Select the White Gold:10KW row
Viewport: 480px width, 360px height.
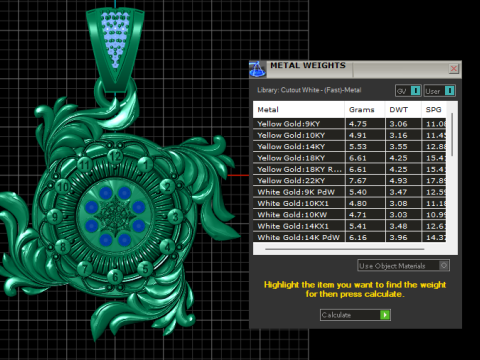click(x=349, y=215)
